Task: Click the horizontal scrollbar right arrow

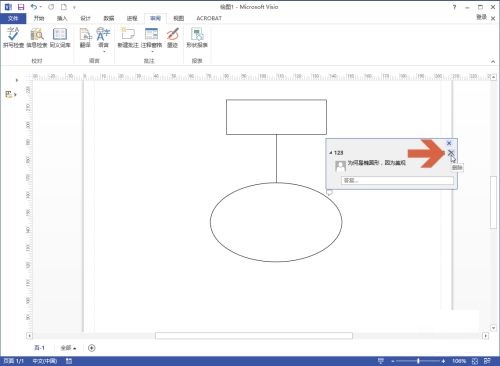Action: click(485, 336)
